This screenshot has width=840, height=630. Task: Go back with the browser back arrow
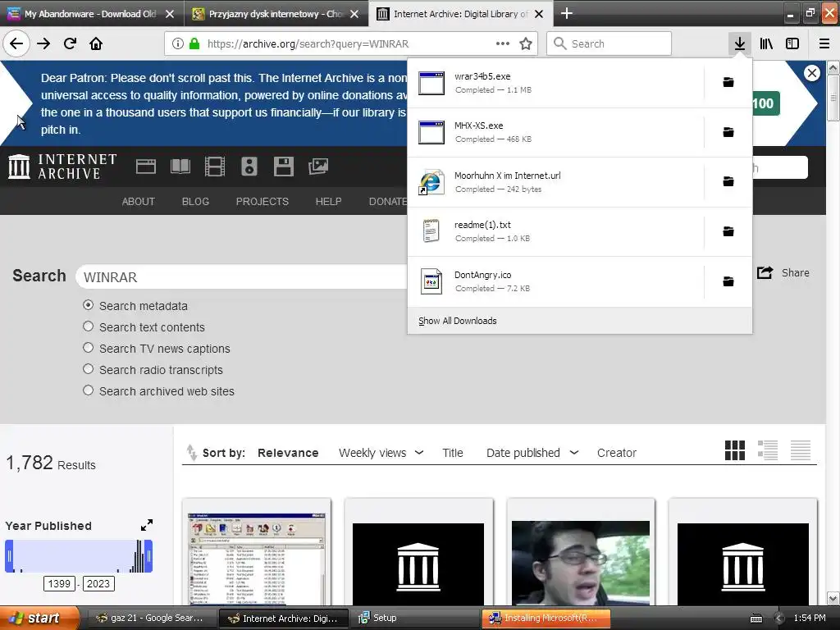click(16, 43)
